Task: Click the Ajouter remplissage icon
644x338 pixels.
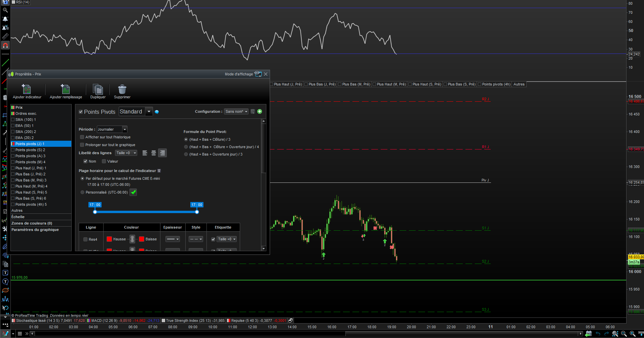Action: click(66, 90)
